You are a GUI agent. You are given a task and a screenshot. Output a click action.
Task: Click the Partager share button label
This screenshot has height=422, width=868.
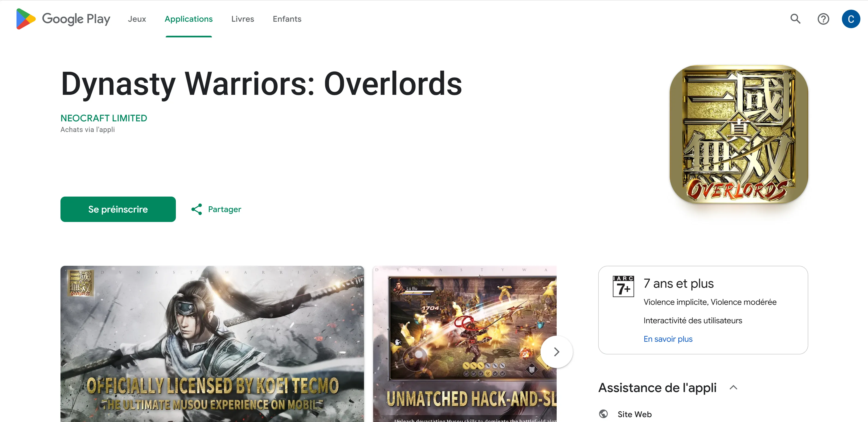[225, 209]
